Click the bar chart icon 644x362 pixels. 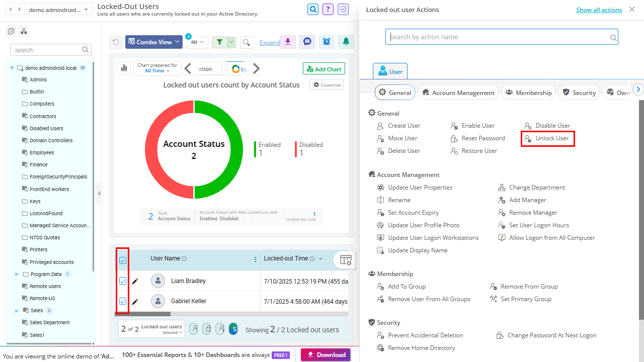point(124,68)
